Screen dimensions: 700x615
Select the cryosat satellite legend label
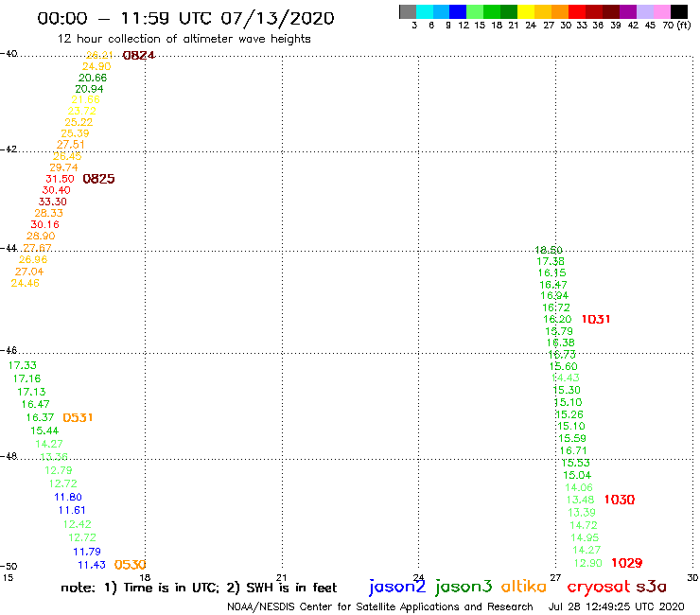pos(599,588)
